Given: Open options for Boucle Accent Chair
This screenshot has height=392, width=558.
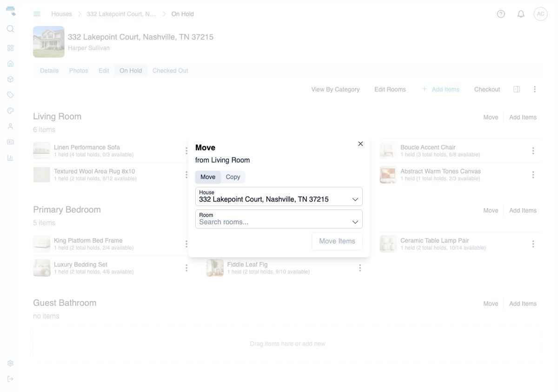Looking at the screenshot, I should click(x=533, y=151).
